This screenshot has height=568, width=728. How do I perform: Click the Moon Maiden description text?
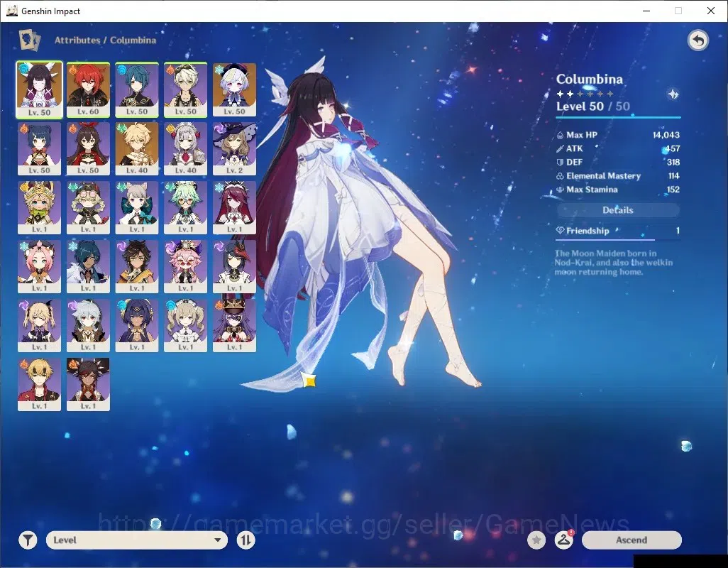(613, 263)
